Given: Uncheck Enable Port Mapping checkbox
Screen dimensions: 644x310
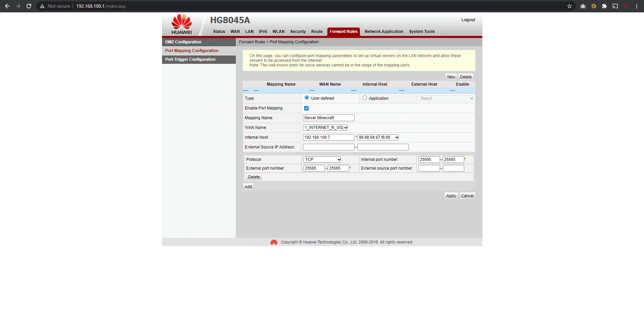Looking at the screenshot, I should 306,108.
